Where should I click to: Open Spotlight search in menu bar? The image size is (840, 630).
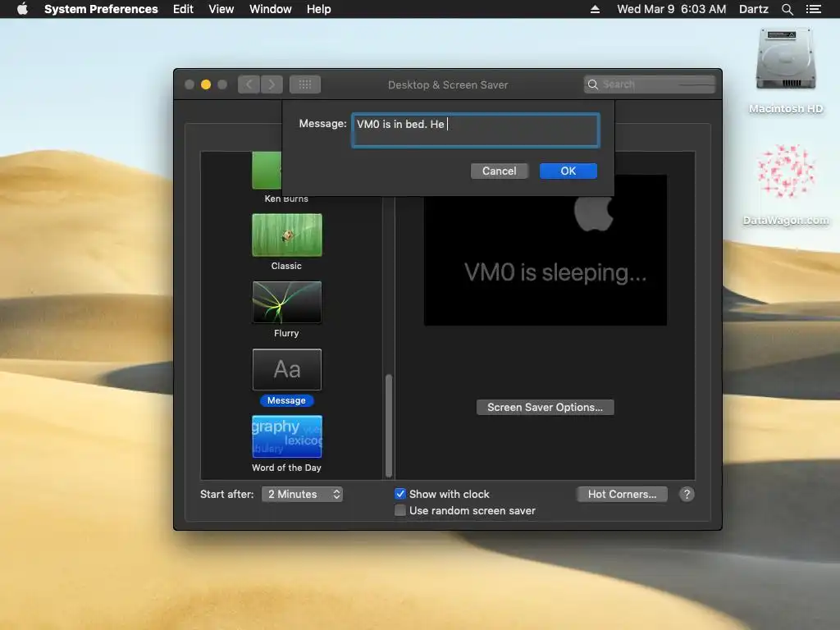point(787,9)
